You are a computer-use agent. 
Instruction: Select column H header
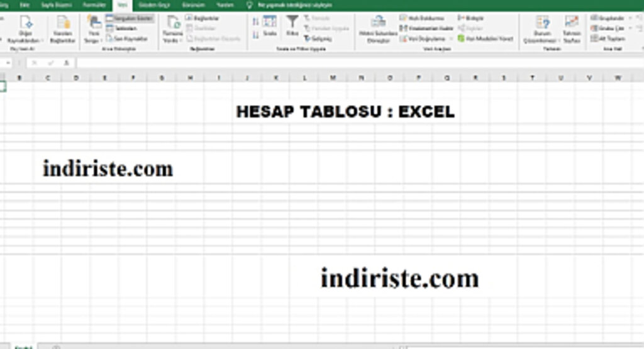tap(190, 77)
